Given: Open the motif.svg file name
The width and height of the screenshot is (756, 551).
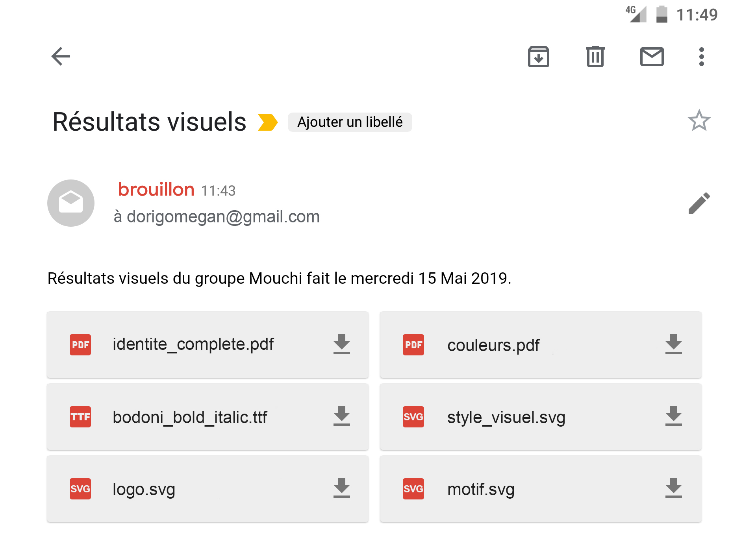Looking at the screenshot, I should pos(481,490).
